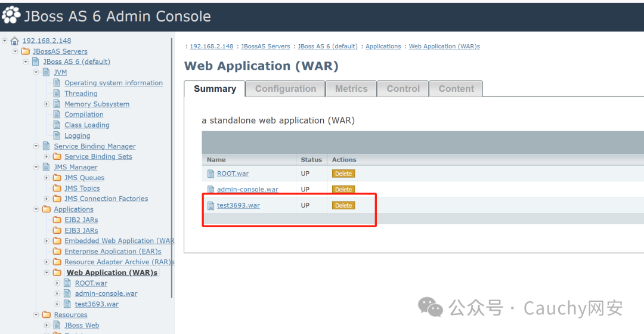Expand the test3693.war tree node
Image resolution: width=644 pixels, height=334 pixels.
[x=57, y=304]
